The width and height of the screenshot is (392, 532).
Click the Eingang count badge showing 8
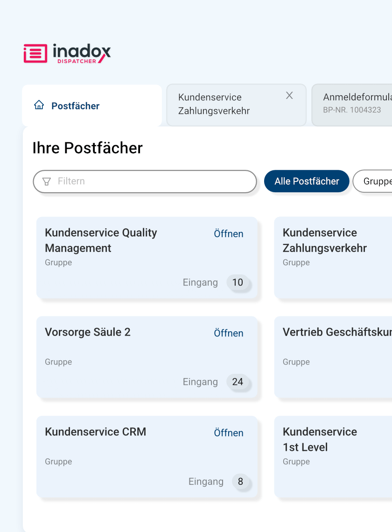(x=240, y=482)
